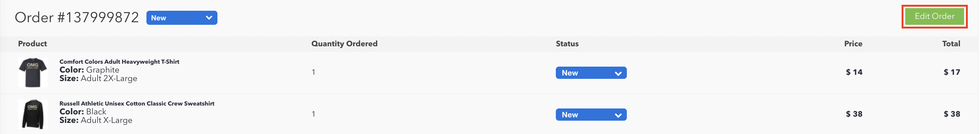Click the Order #137999872 heading

pos(77,17)
